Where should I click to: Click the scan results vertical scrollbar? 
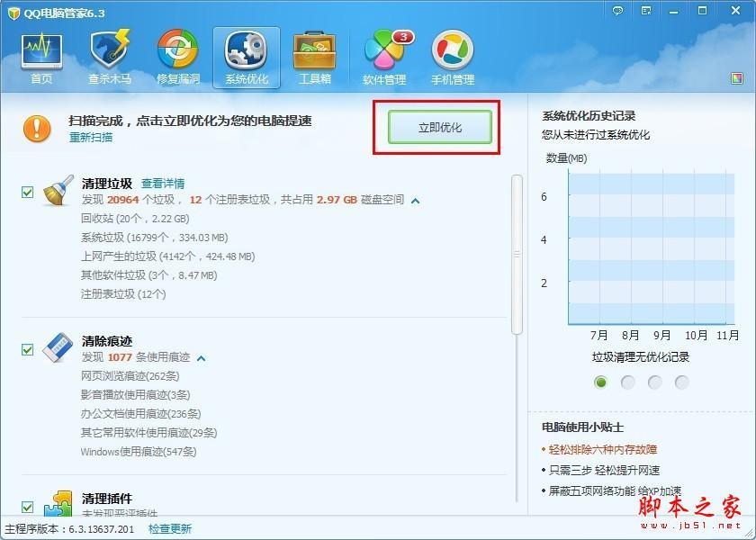(517, 254)
